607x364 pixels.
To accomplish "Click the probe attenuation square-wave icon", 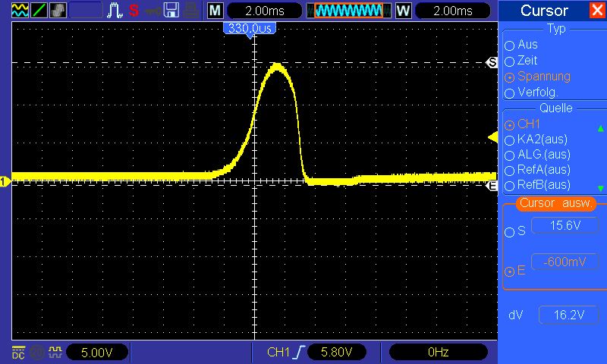I will pyautogui.click(x=55, y=352).
